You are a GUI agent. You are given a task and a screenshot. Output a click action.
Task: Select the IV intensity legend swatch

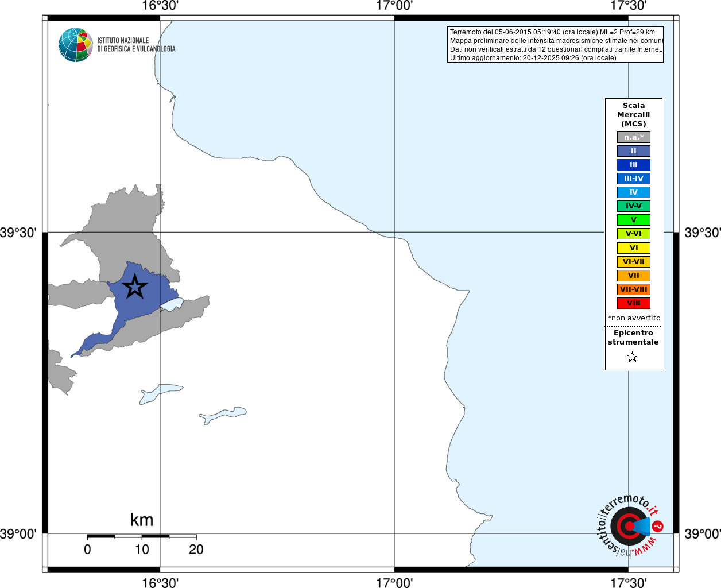click(x=634, y=192)
